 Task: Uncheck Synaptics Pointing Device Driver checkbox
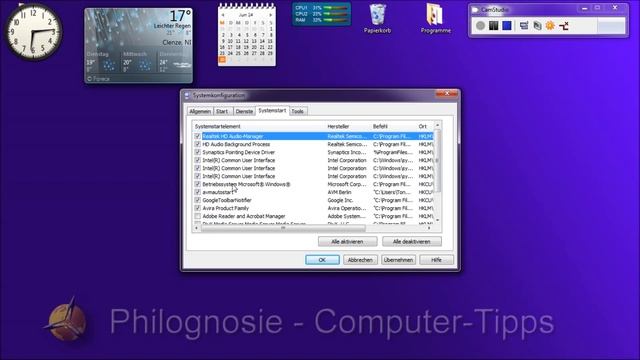(x=198, y=152)
